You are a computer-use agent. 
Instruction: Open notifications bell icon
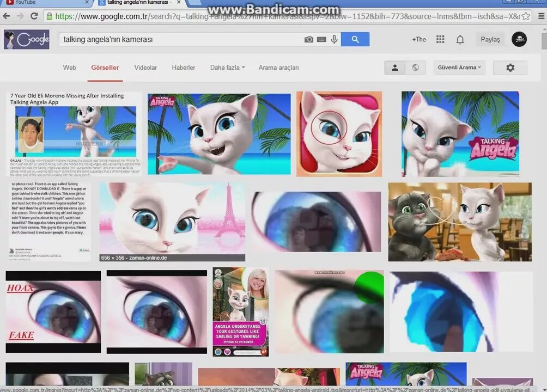coord(460,40)
